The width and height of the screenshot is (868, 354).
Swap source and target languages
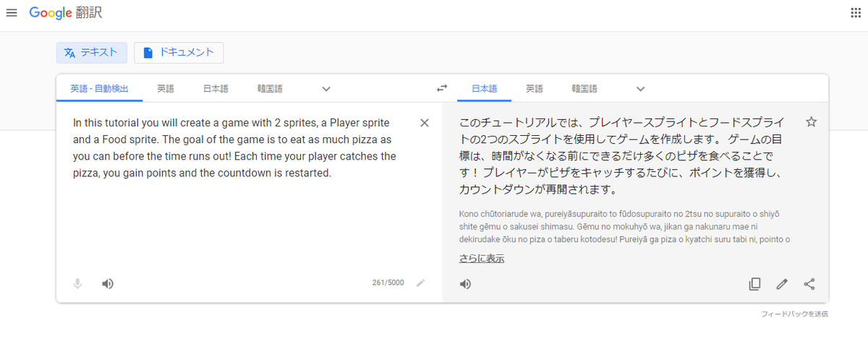coord(442,89)
